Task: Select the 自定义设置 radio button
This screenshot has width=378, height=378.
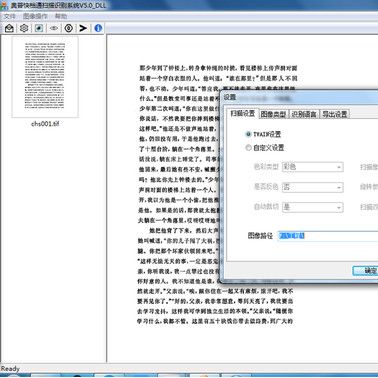Action: point(248,147)
